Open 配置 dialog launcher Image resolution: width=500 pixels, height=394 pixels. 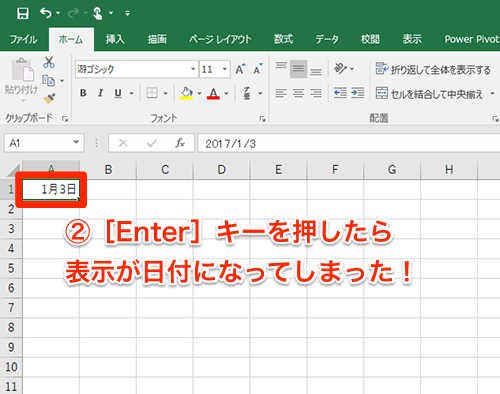point(495,119)
